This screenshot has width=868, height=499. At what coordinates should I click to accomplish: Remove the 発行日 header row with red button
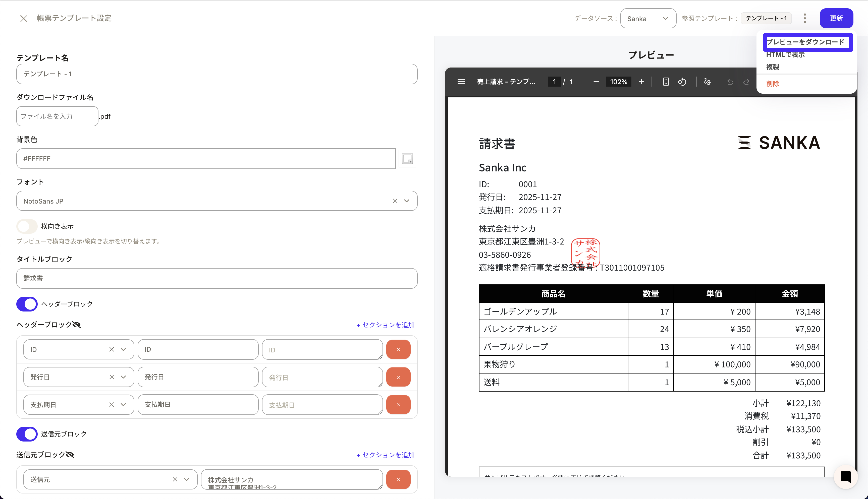pos(398,377)
